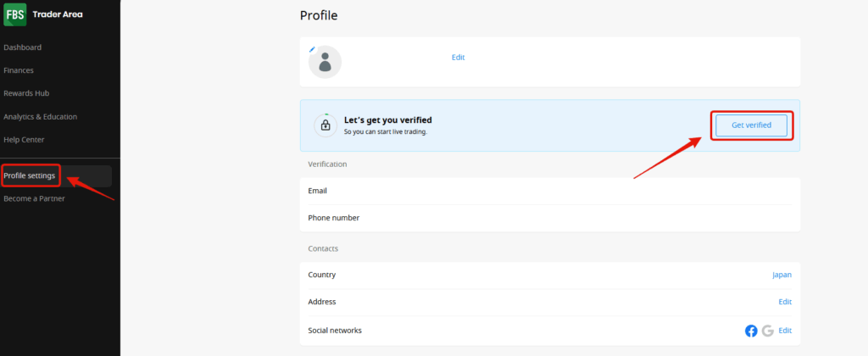Select the Email verification row

549,191
